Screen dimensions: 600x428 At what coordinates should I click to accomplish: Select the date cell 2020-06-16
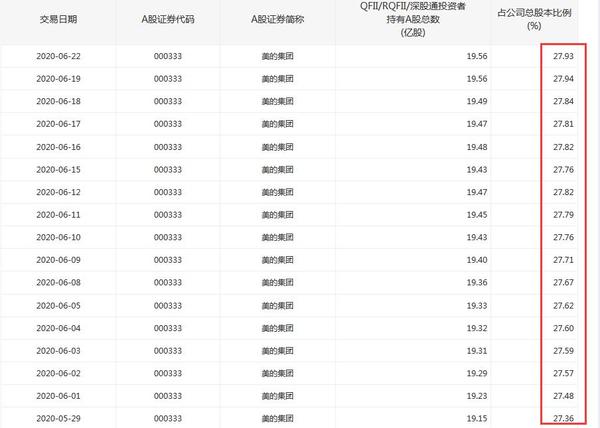click(x=58, y=147)
